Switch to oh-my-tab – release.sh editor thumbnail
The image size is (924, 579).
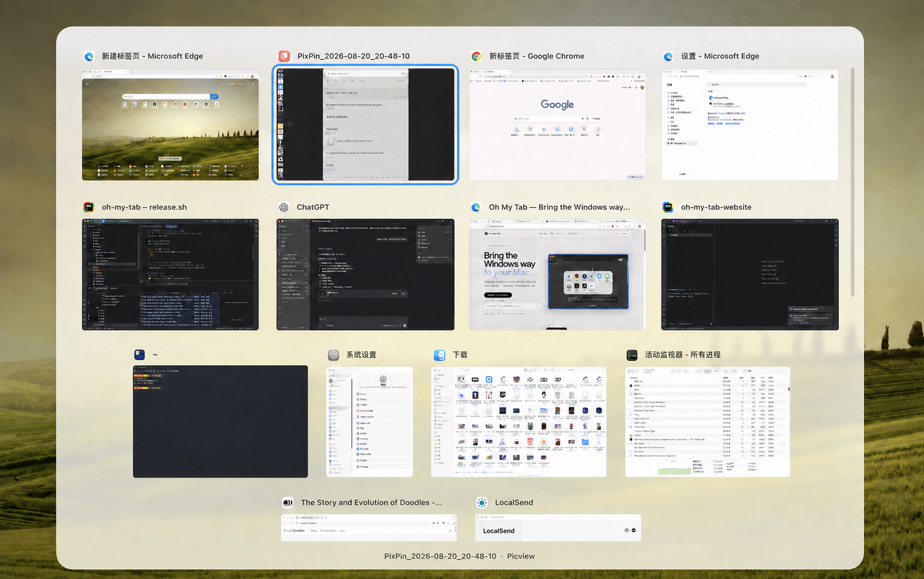click(170, 275)
